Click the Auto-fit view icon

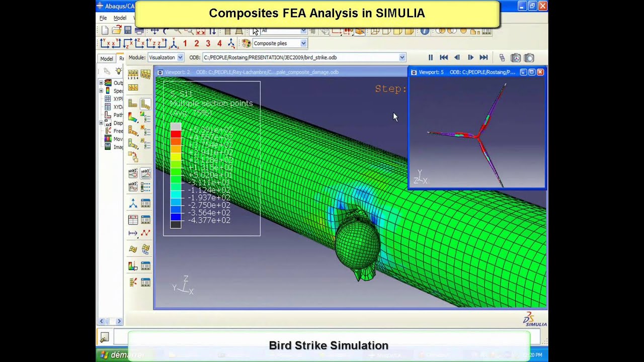[200, 31]
